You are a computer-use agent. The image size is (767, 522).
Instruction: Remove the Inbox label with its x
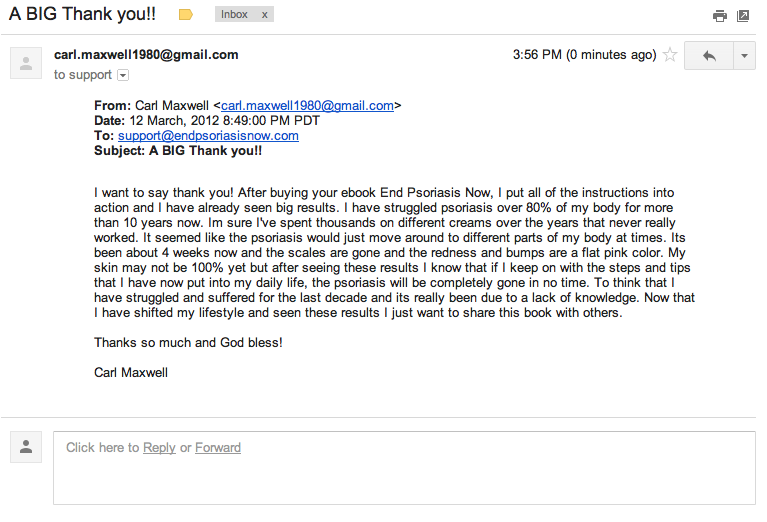pos(264,15)
